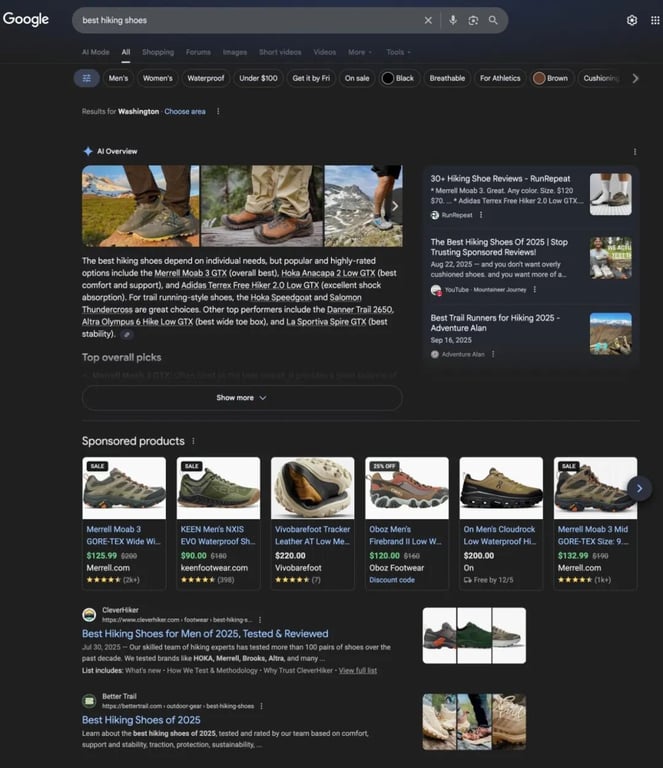Image resolution: width=663 pixels, height=768 pixels.
Task: Select the Black color filter chip
Action: [x=399, y=78]
